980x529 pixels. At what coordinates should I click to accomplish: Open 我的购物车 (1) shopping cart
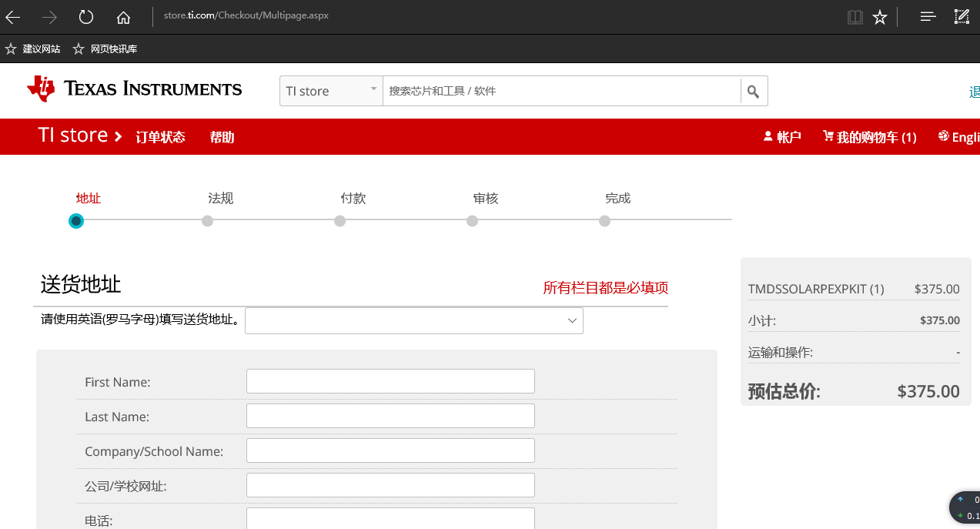(x=869, y=137)
